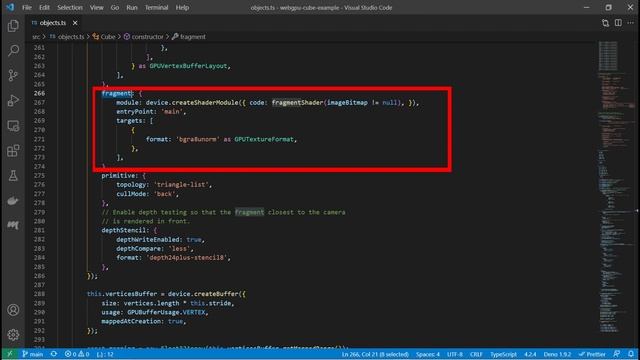Screen dimensions: 640x360
Task: Open the Accounts menu icon
Action: tap(13, 310)
